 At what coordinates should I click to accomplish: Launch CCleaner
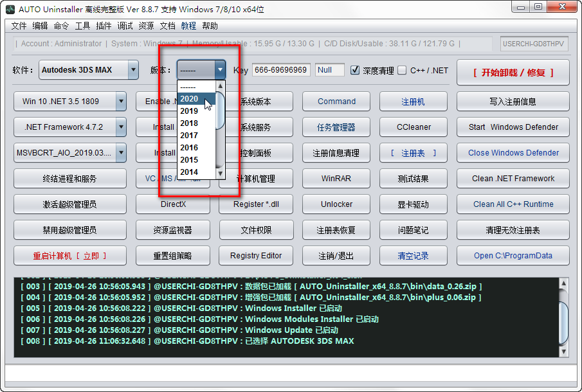tap(413, 127)
